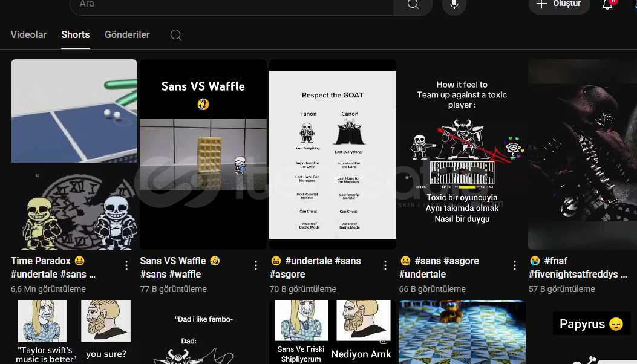
Task: Click the 70 B görüntüleme view count
Action: (x=303, y=289)
